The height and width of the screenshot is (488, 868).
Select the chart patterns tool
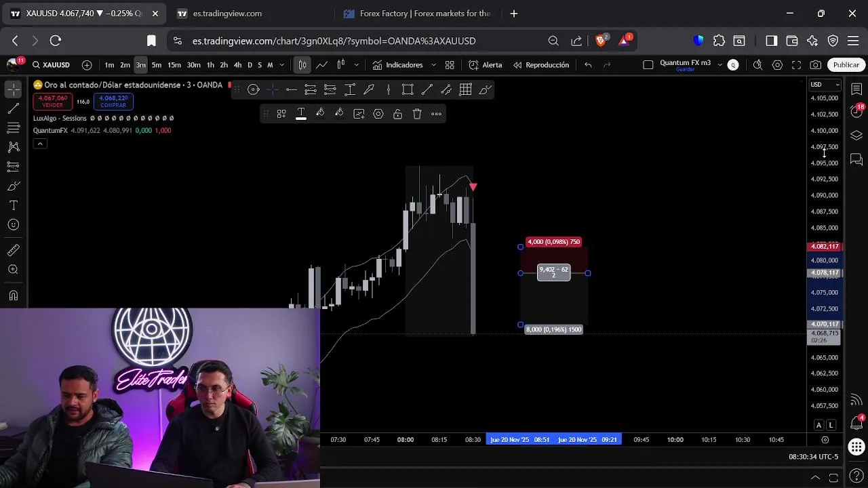pyautogui.click(x=13, y=147)
